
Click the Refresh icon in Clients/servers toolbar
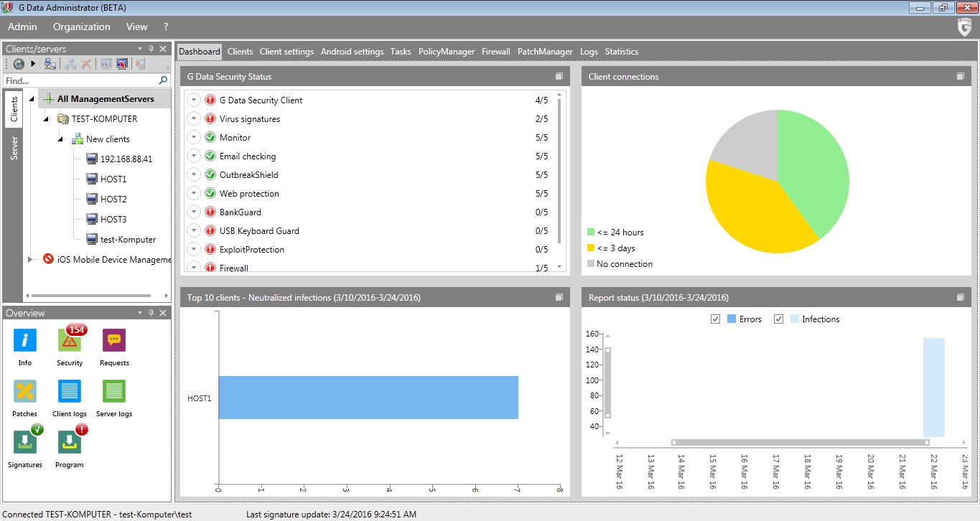click(x=19, y=64)
